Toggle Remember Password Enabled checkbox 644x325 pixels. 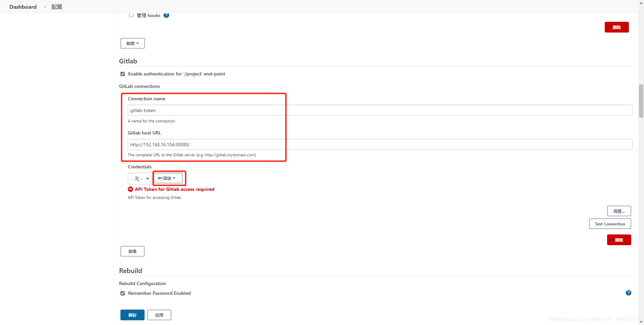123,293
